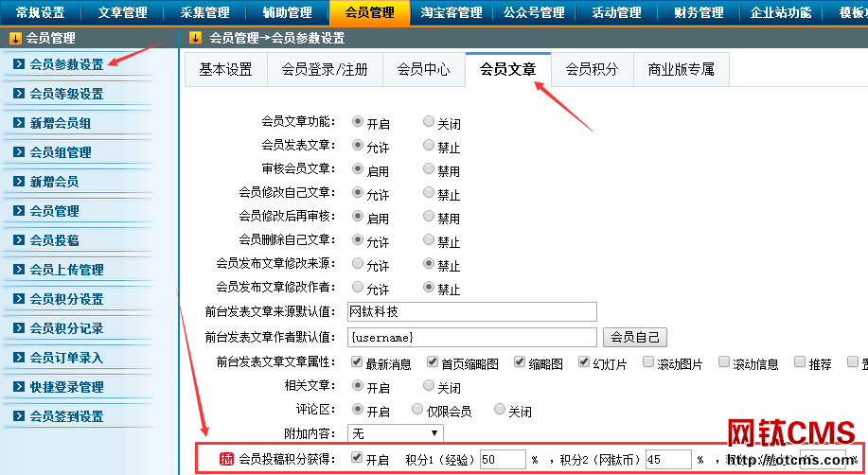Click the orange 会员管理 panel header icon
The width and height of the screenshot is (868, 475).
[15, 39]
